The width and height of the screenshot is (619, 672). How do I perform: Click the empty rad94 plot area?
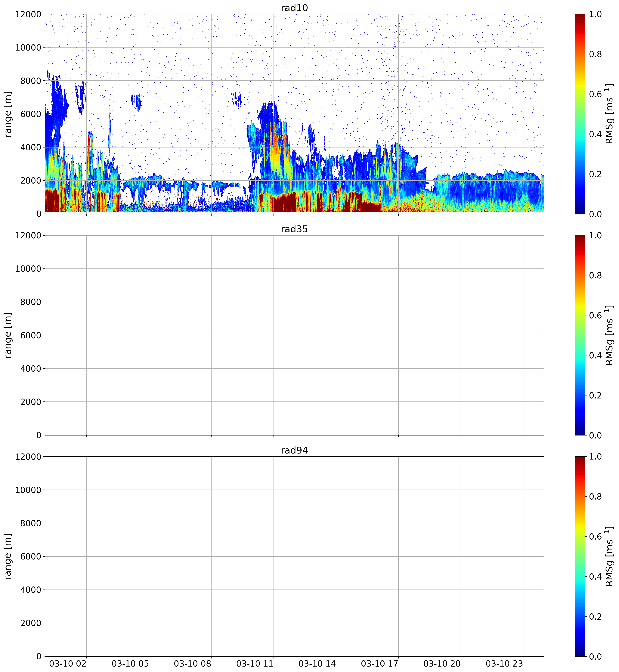294,556
